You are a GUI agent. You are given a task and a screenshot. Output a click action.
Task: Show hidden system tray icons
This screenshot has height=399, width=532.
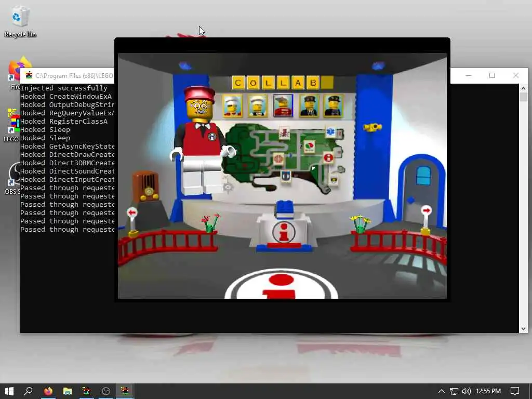tap(441, 391)
